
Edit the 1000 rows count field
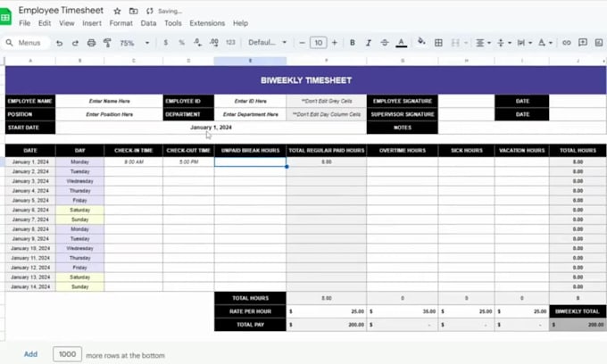pyautogui.click(x=67, y=354)
